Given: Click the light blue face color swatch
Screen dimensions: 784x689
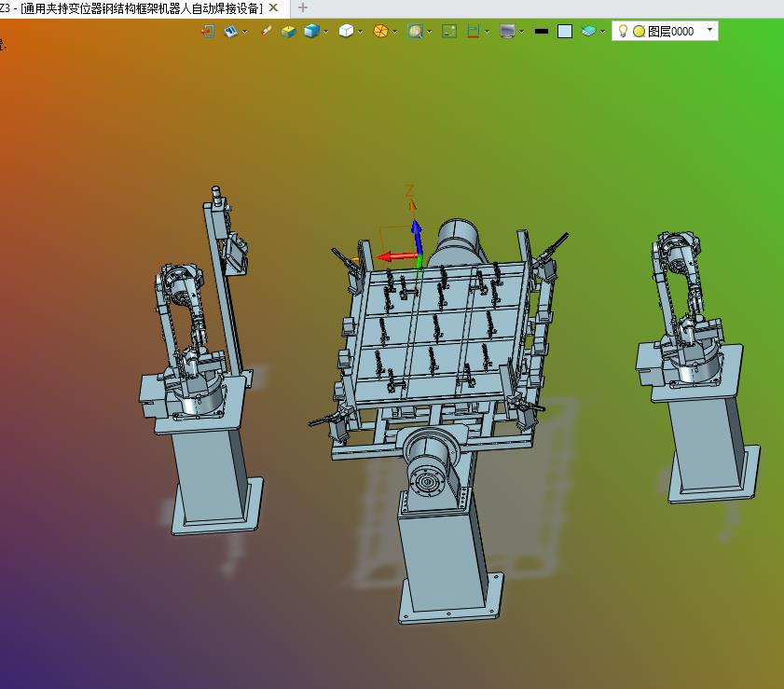Looking at the screenshot, I should (565, 31).
